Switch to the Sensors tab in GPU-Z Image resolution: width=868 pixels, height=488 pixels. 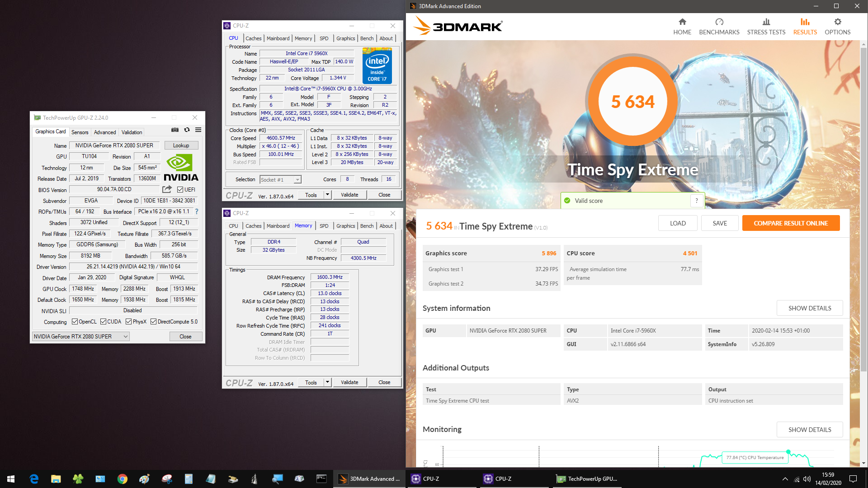[x=80, y=132]
